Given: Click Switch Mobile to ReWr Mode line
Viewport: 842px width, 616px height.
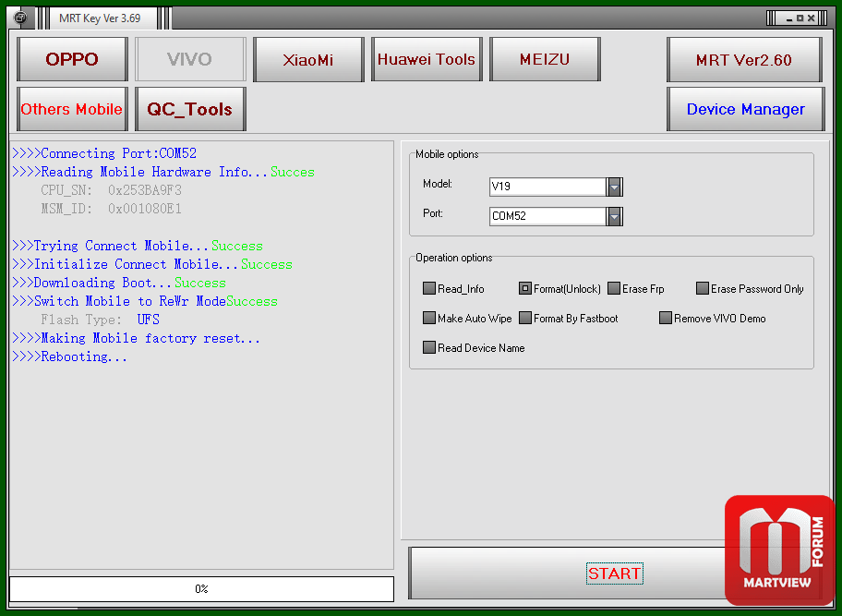Looking at the screenshot, I should [x=145, y=301].
